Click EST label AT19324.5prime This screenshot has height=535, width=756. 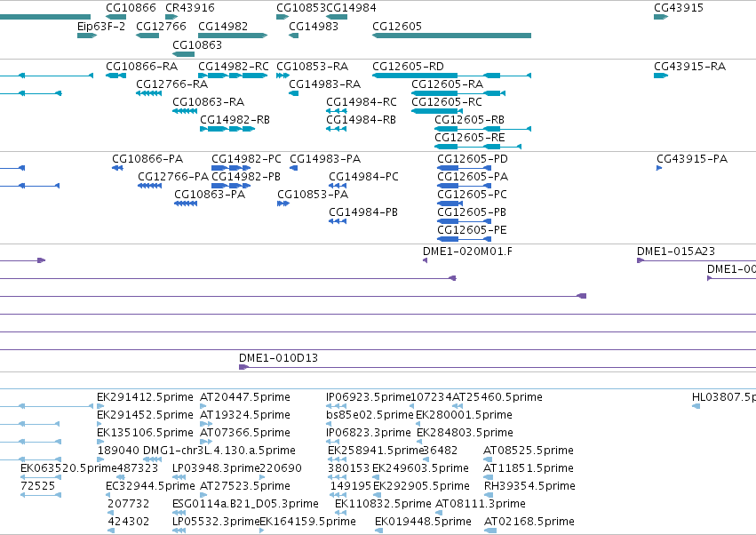[245, 415]
